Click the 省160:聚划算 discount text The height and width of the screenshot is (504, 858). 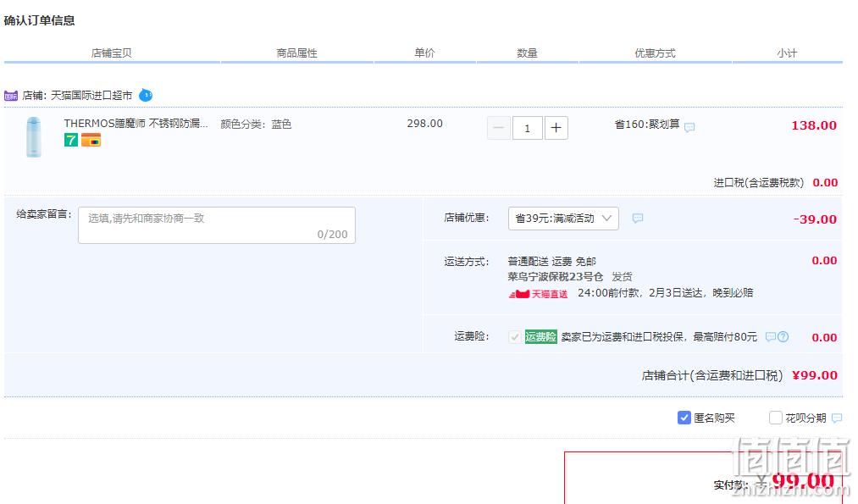[x=647, y=125]
